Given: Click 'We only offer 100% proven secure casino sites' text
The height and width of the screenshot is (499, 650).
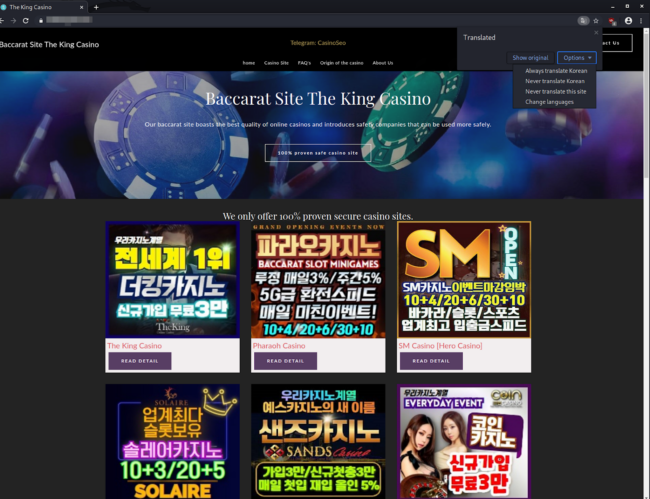Looking at the screenshot, I should pos(318,216).
